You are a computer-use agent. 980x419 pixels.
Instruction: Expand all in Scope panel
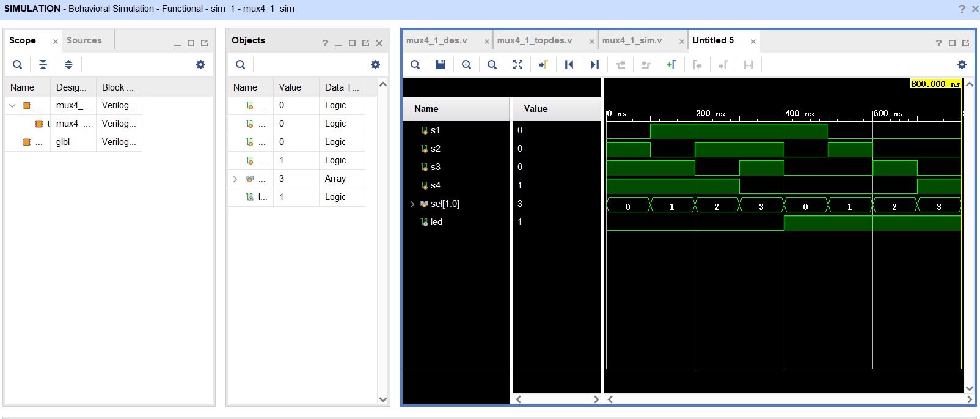point(68,64)
